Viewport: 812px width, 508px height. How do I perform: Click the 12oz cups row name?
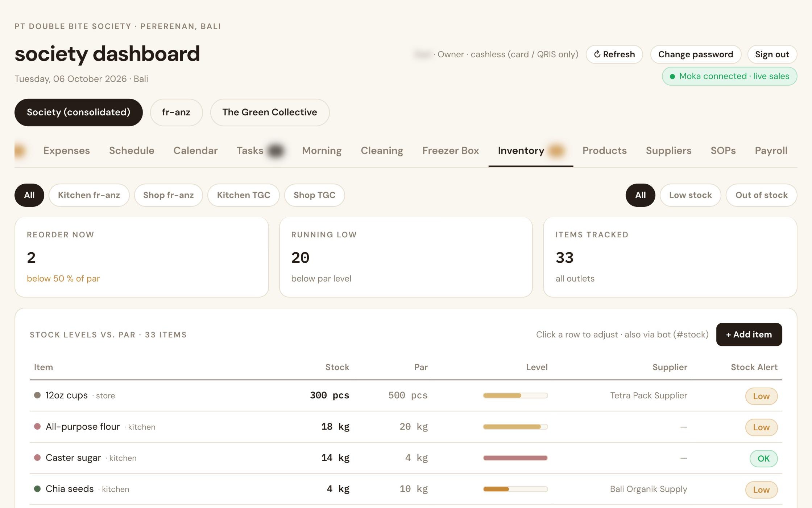[x=67, y=396]
